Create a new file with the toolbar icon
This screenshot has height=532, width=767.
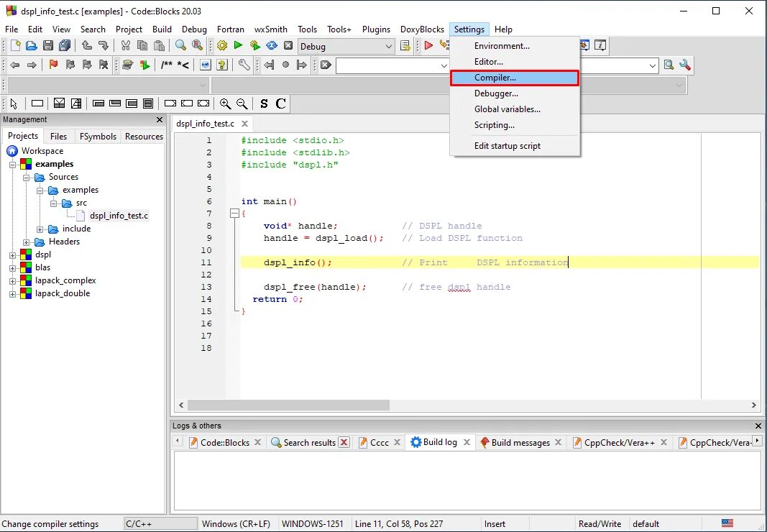(15, 45)
